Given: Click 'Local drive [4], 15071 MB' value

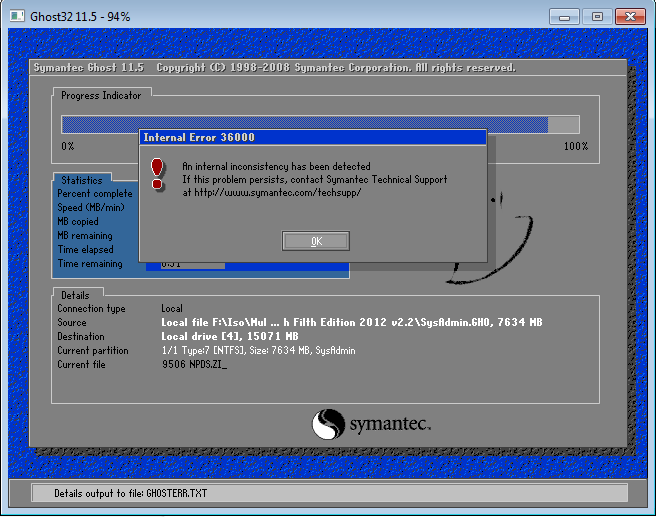Looking at the screenshot, I should tap(230, 337).
